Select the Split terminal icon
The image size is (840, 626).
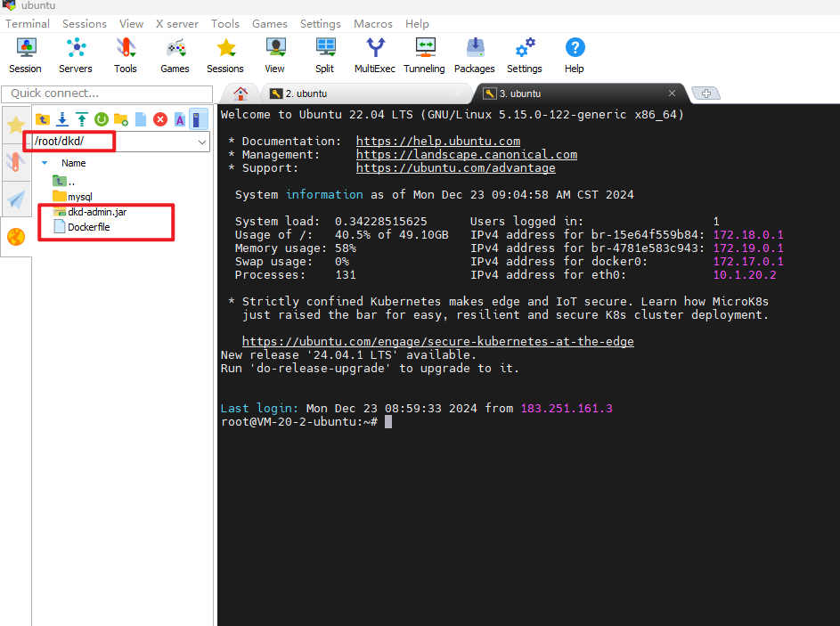(x=324, y=56)
